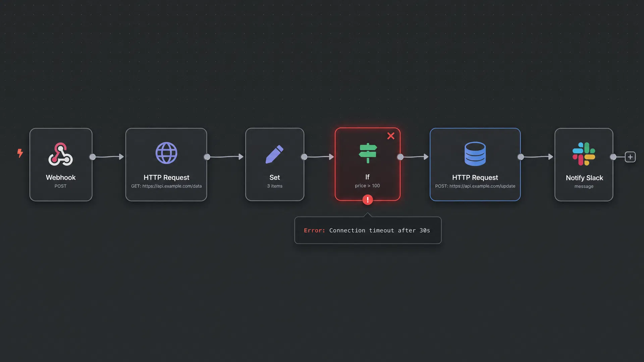This screenshot has height=362, width=644.
Task: Open the Slack logo on Notify Slack node
Action: pos(584,154)
